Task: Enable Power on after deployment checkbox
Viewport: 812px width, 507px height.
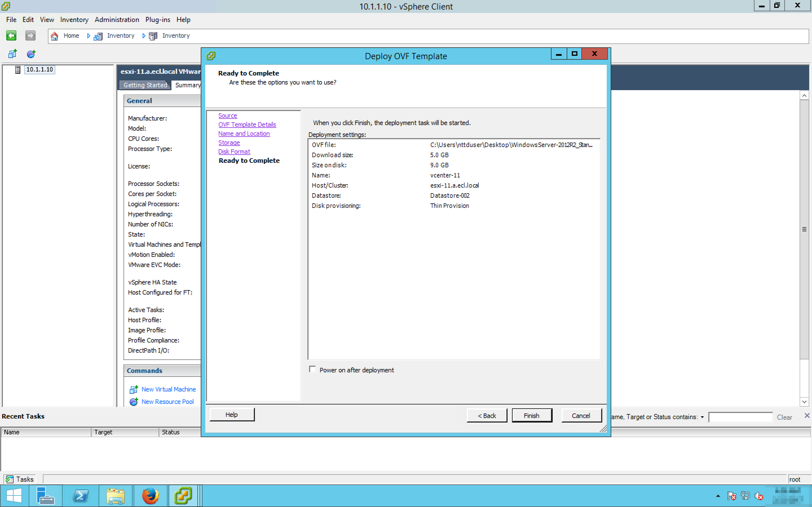Action: coord(312,370)
